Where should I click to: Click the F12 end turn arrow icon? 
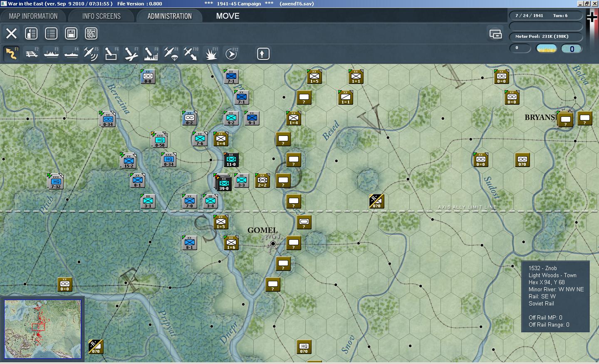click(231, 54)
